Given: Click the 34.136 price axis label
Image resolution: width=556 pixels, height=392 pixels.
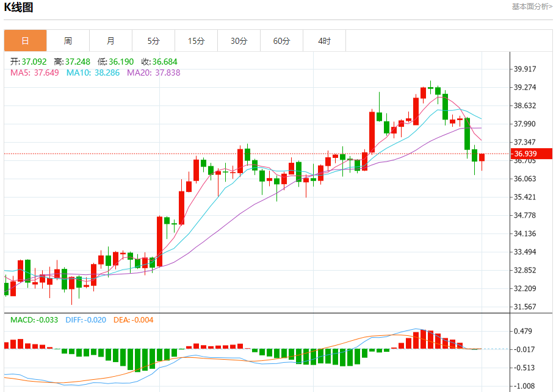Looking at the screenshot, I should (x=525, y=233).
